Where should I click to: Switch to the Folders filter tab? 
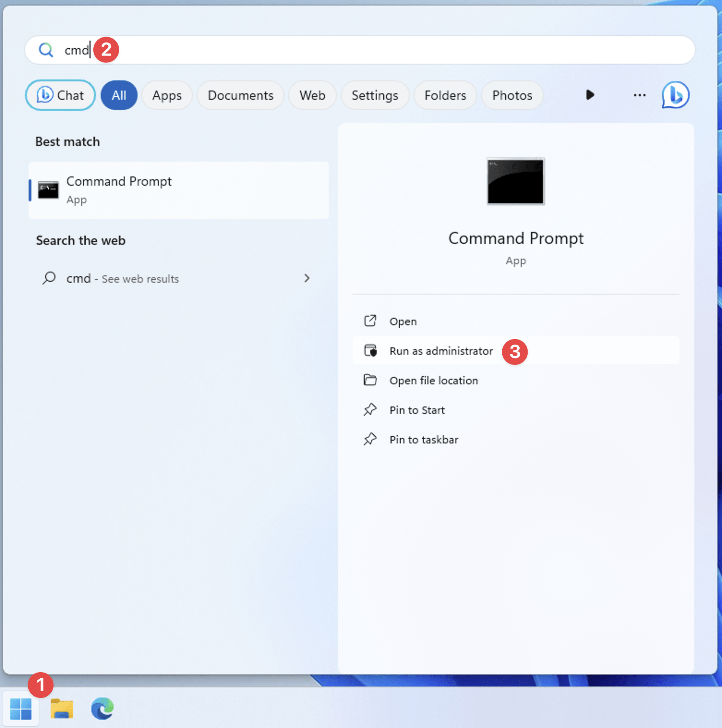coord(445,95)
